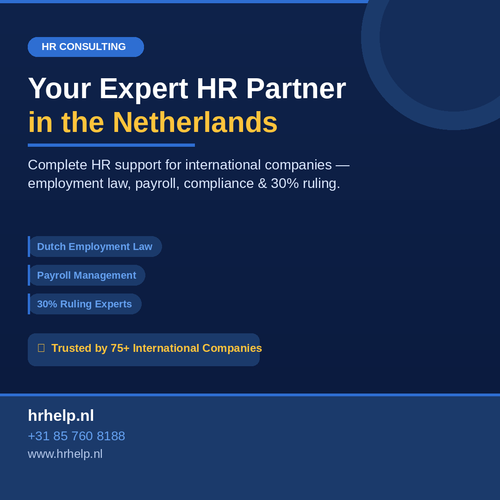Click the hrhelp.nl brand name
Screen dimensions: 500x500
61,416
